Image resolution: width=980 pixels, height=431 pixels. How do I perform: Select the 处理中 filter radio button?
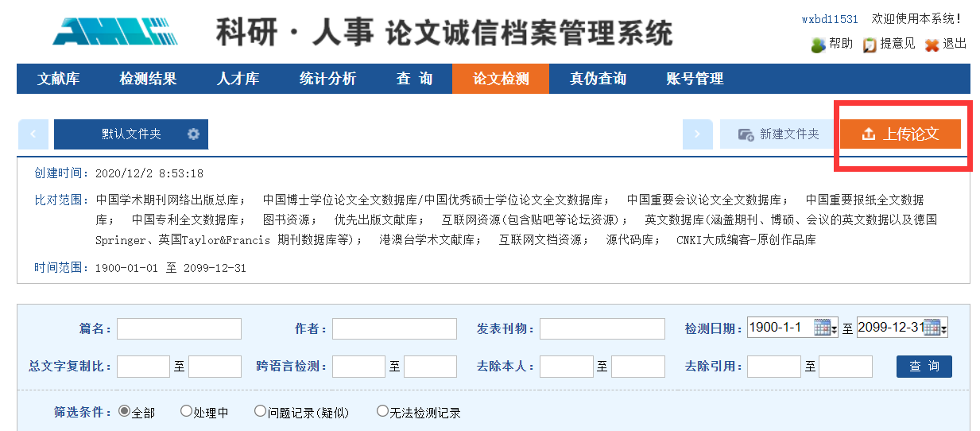pyautogui.click(x=186, y=412)
